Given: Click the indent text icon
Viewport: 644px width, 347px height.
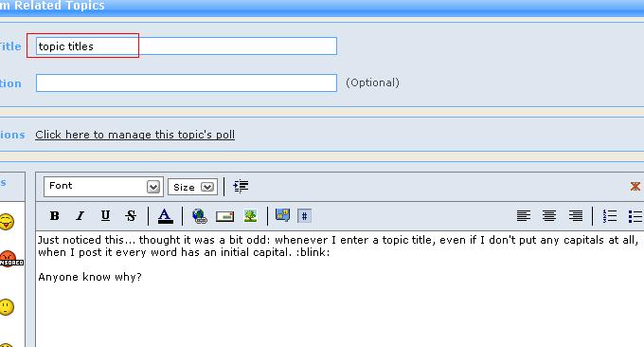Looking at the screenshot, I should pos(241,186).
